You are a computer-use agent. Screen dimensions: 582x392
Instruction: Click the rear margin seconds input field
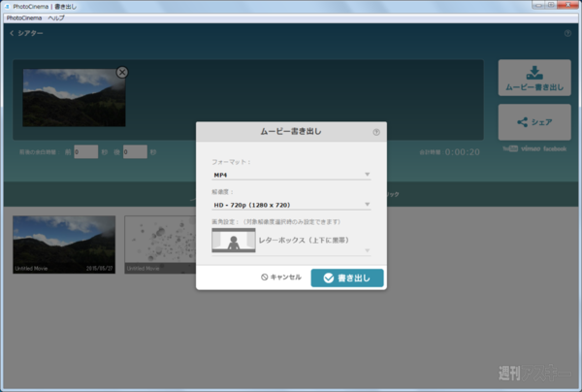coord(135,151)
